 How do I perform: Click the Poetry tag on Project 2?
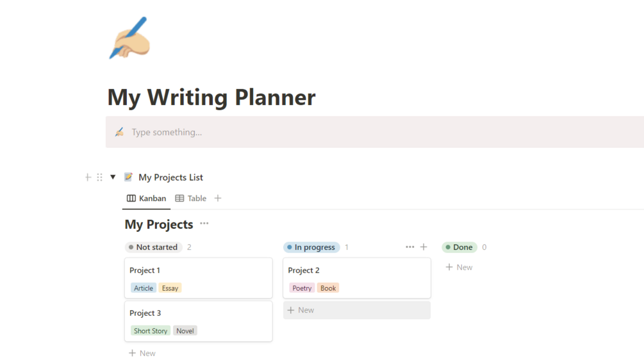pyautogui.click(x=302, y=288)
